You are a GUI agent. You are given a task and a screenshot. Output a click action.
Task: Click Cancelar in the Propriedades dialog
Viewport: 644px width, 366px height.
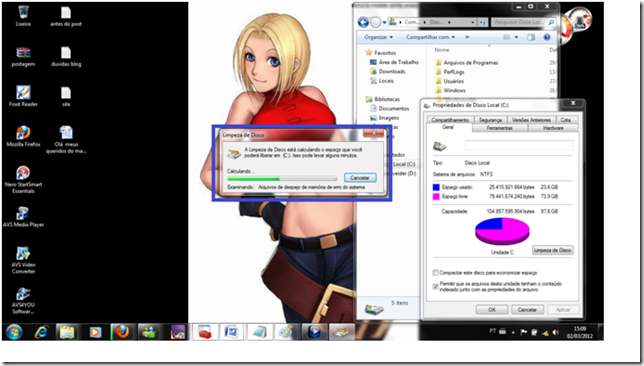(x=527, y=310)
